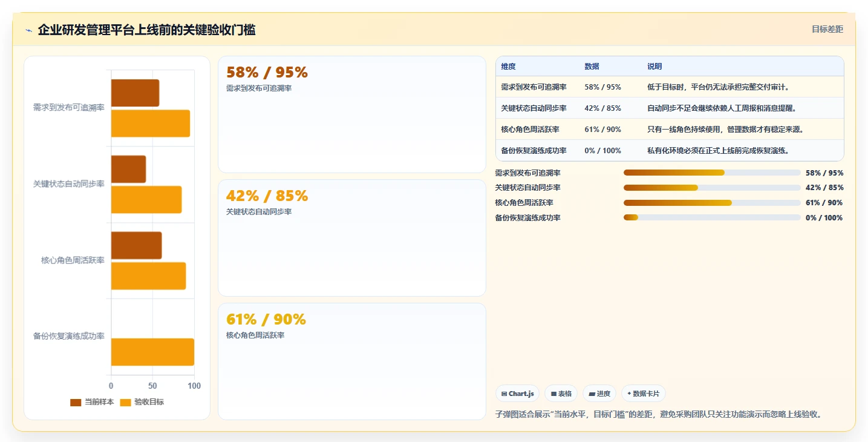This screenshot has height=442, width=868.
Task: Click the footnote text starting with 子弹图适合展示
Action: click(x=658, y=414)
